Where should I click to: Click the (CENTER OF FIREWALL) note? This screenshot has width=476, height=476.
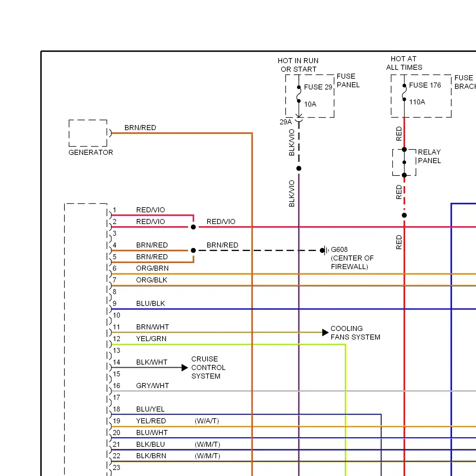pyautogui.click(x=352, y=262)
